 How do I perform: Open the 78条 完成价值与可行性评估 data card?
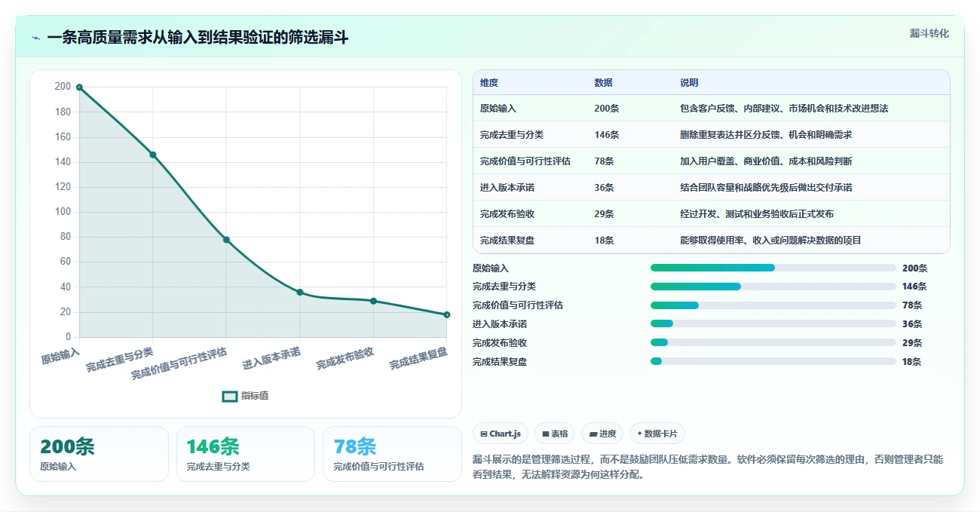pyautogui.click(x=392, y=454)
